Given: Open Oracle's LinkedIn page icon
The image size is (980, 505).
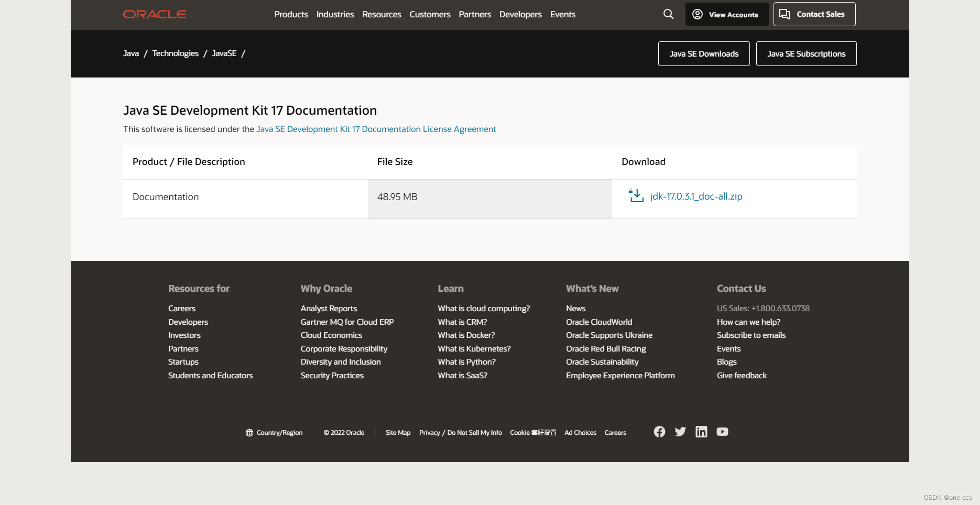Looking at the screenshot, I should (x=701, y=432).
